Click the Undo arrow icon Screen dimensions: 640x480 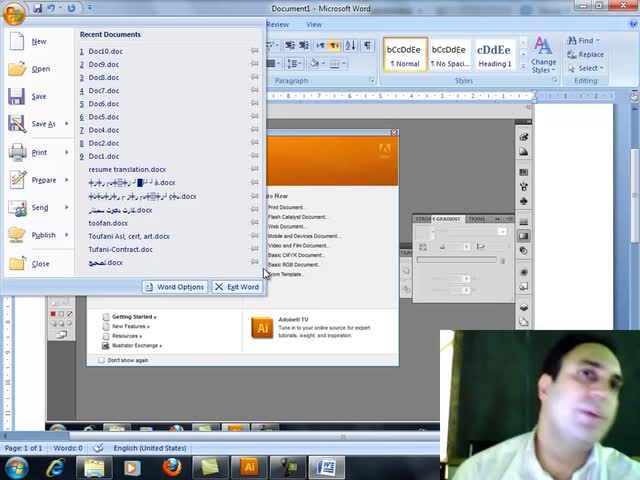[51, 8]
